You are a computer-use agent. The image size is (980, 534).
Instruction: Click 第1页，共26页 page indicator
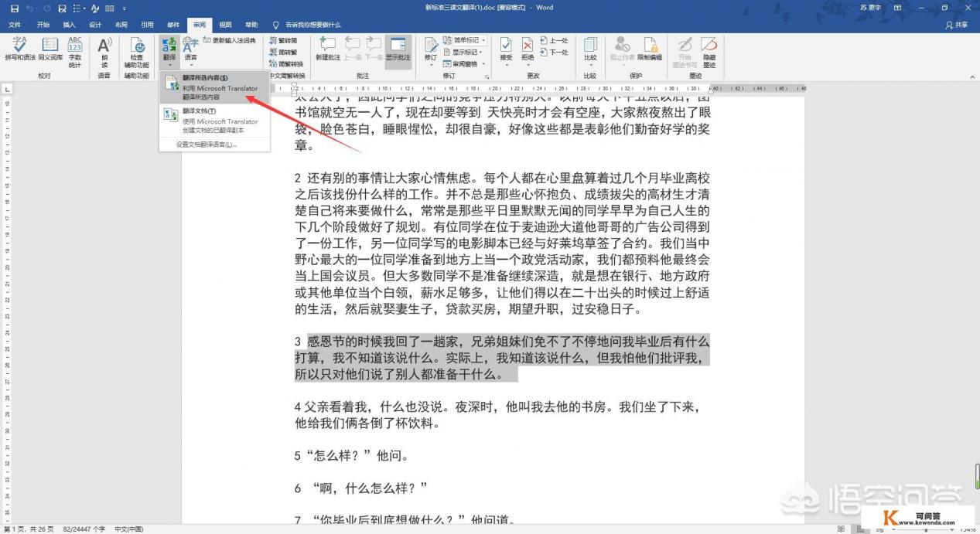[27, 529]
